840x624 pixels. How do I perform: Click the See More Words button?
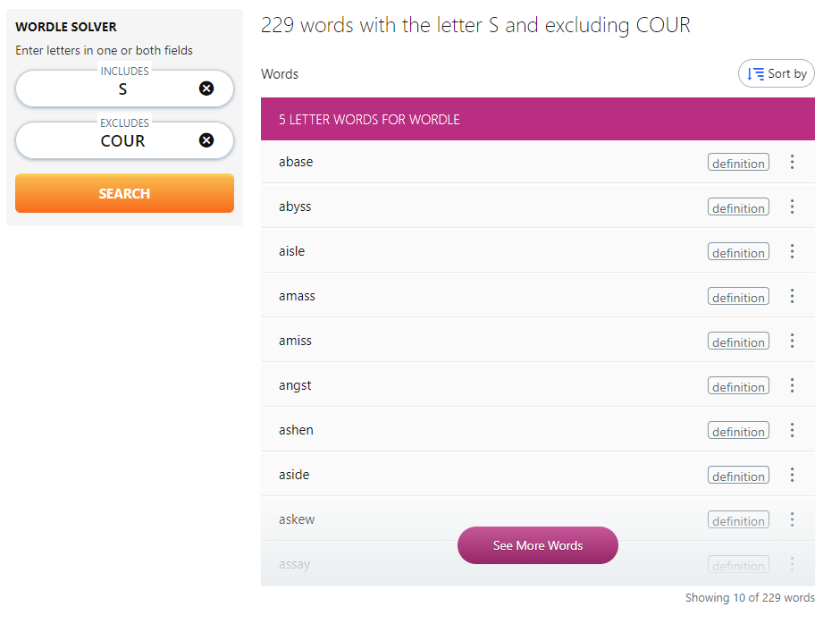pos(537,545)
